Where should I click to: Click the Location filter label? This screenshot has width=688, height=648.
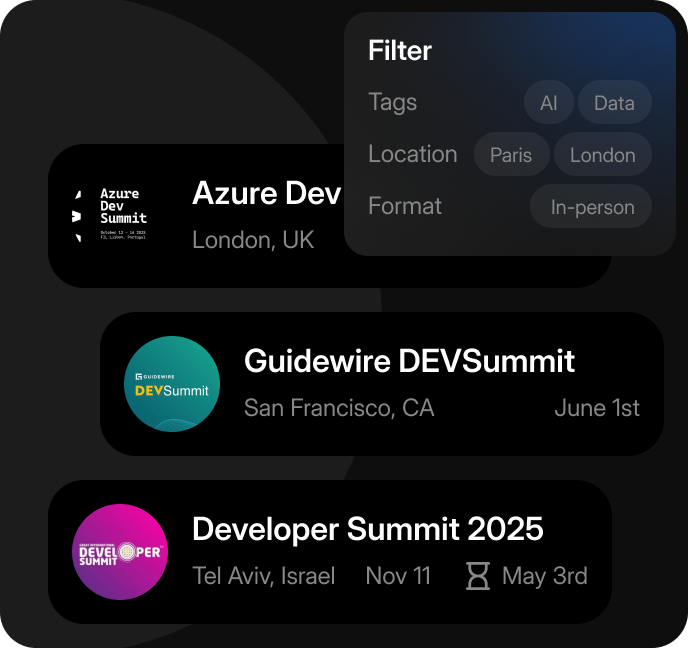coord(413,154)
